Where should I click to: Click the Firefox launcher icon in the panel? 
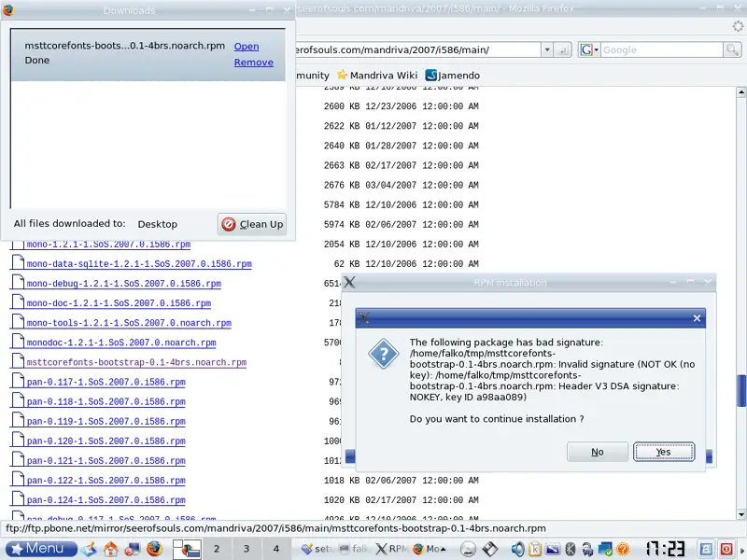coord(154,549)
